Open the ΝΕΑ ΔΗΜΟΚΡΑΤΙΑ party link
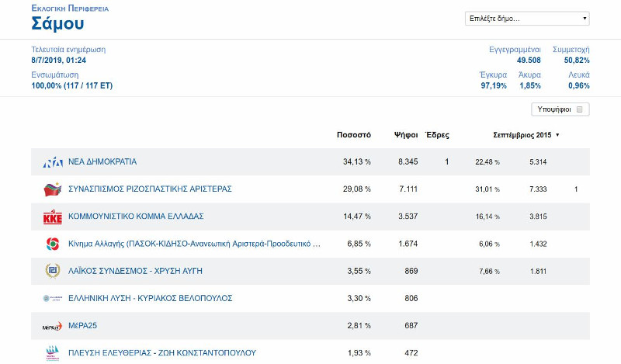Screen dimensions: 621x364 click(x=102, y=161)
